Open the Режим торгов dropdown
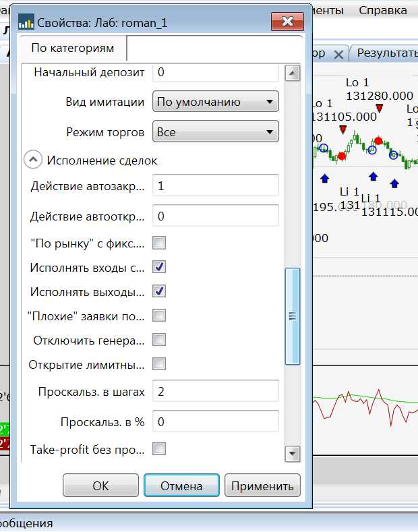Viewport: 418px width, 532px height. [216, 131]
